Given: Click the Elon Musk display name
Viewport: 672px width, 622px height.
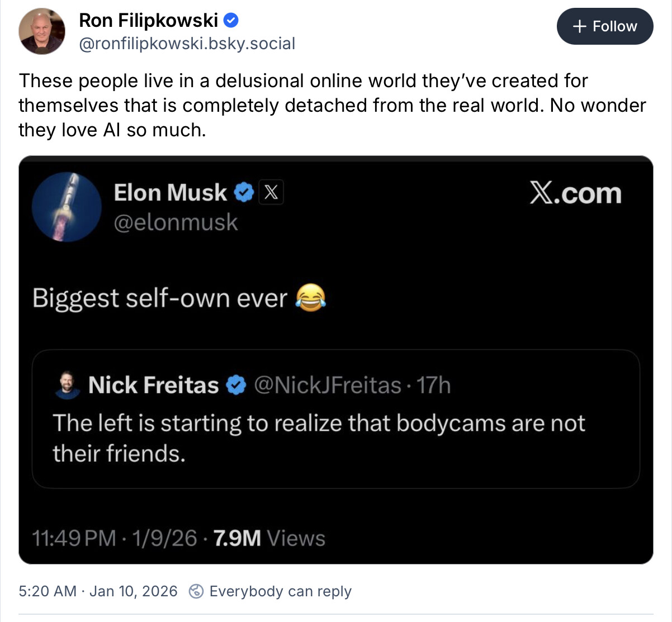Looking at the screenshot, I should pos(170,193).
